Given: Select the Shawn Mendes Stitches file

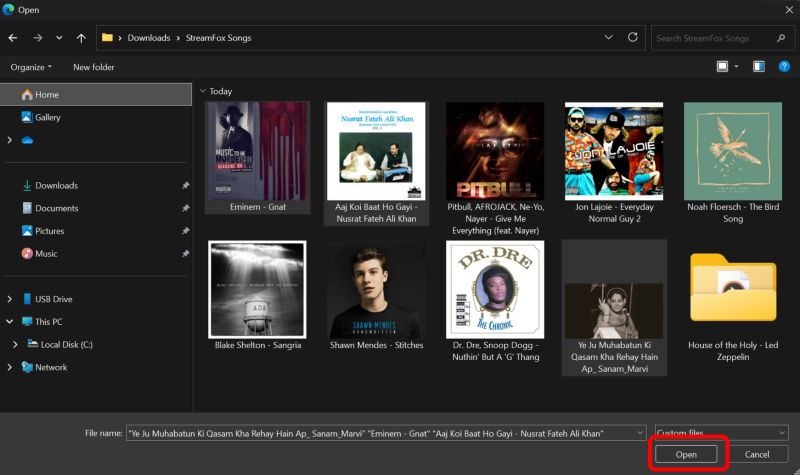Looking at the screenshot, I should pos(376,290).
